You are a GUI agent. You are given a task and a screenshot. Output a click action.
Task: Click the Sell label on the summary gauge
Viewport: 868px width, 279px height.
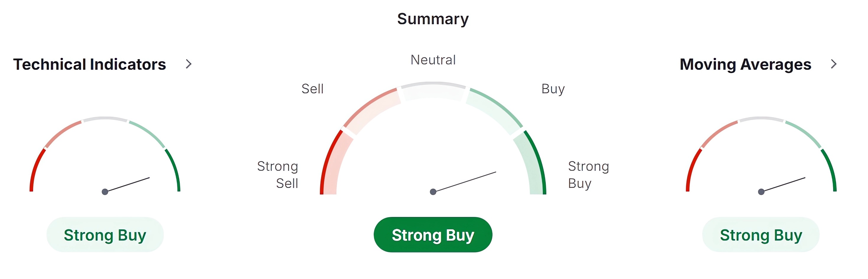click(312, 89)
